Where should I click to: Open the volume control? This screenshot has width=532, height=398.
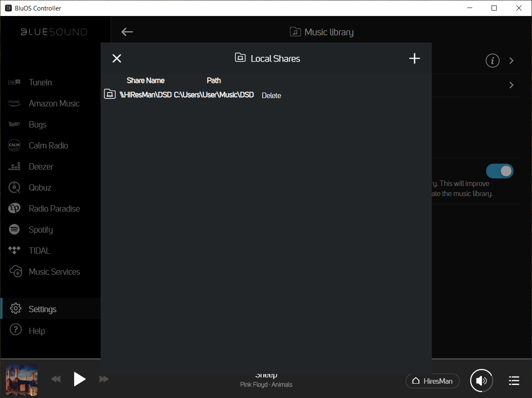coord(481,381)
